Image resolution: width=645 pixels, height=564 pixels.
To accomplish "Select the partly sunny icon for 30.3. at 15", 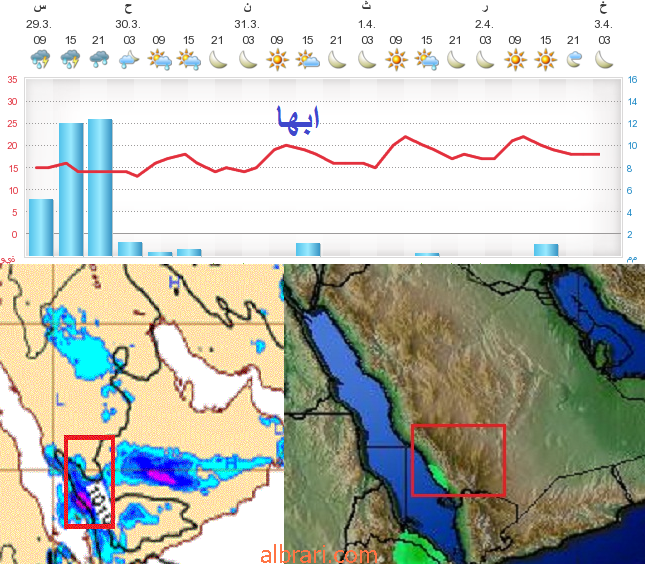I will (189, 60).
